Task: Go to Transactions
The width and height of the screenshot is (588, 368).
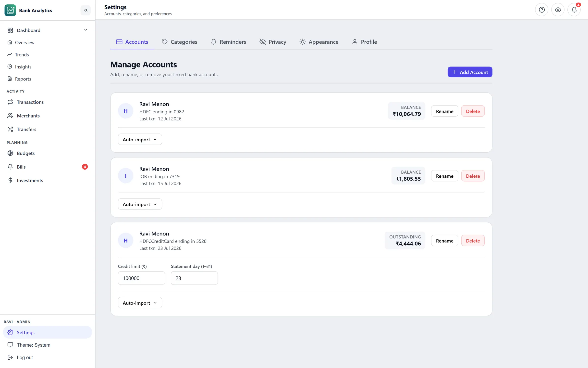Action: coord(48,102)
